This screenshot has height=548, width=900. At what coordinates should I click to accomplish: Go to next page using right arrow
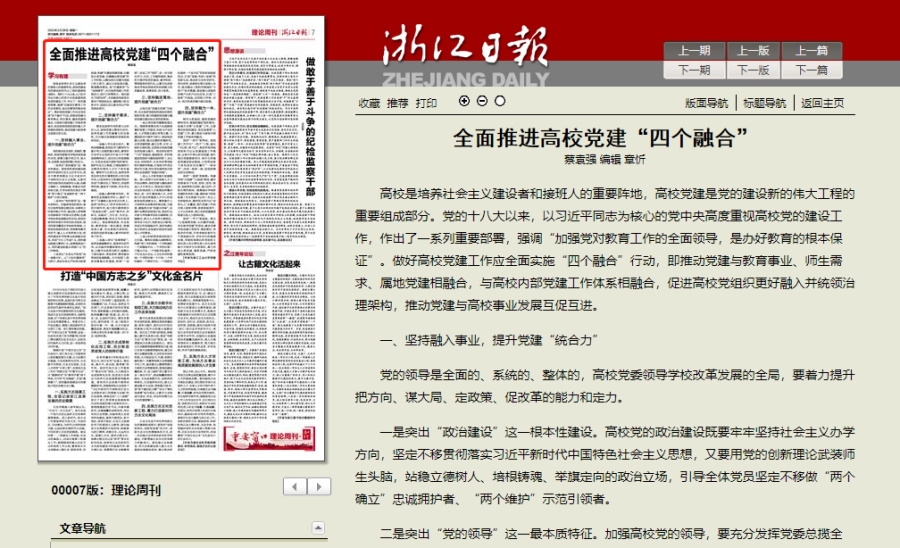pyautogui.click(x=321, y=487)
